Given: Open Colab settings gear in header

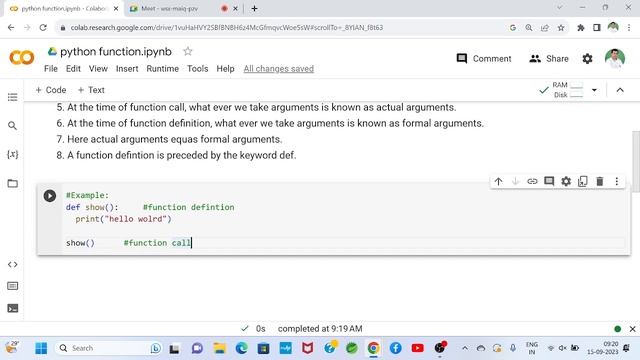Looking at the screenshot, I should [587, 59].
